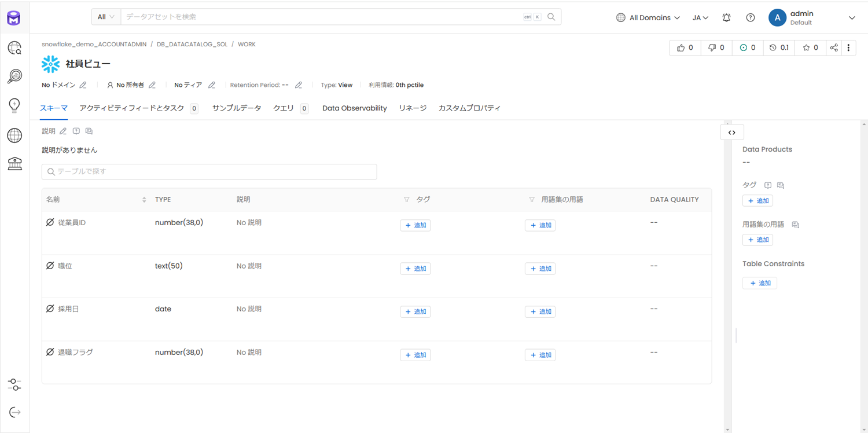Open the All search scope dropdown

pos(106,17)
